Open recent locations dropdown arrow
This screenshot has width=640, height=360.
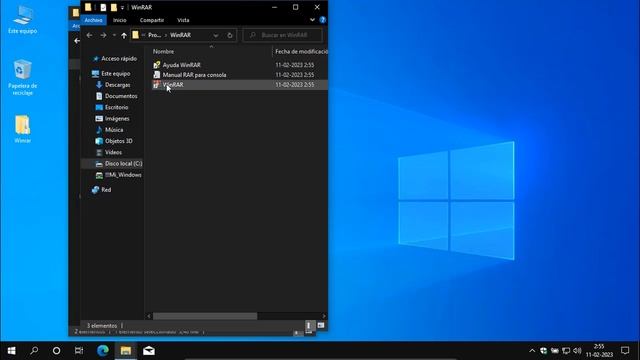[114, 36]
